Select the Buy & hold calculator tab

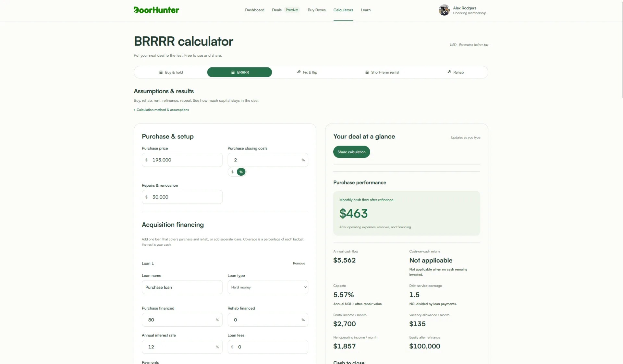(x=171, y=72)
